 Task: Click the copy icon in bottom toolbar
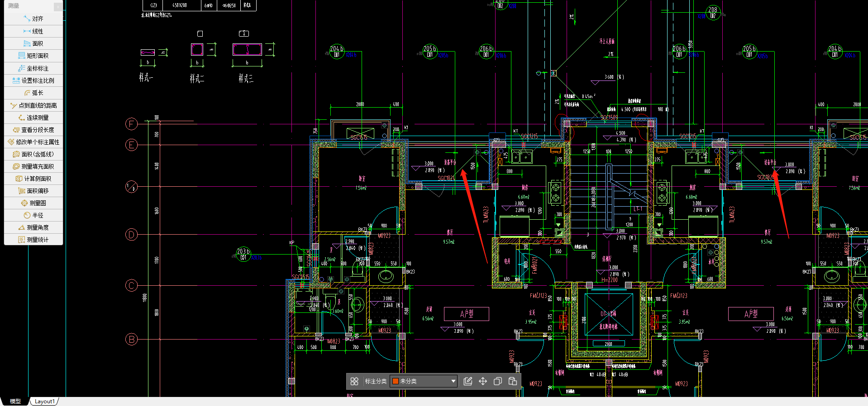(x=498, y=381)
